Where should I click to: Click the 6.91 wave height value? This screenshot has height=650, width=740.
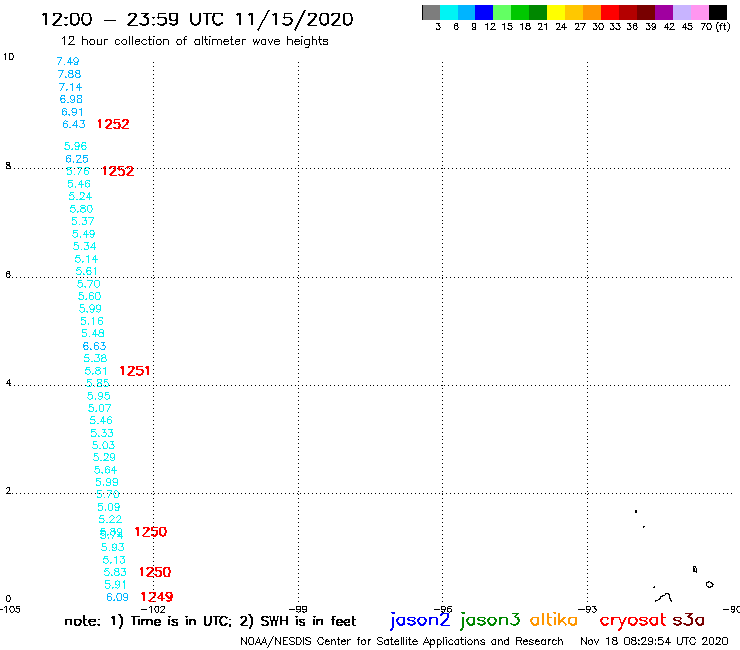click(x=72, y=112)
